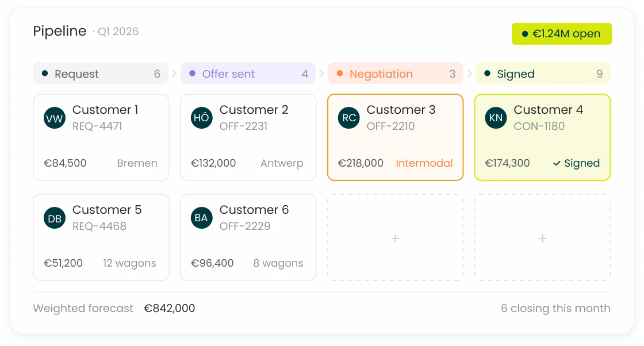Click the Intermodal tag on Customer 3
Viewport: 644px width, 346px height.
(x=424, y=163)
